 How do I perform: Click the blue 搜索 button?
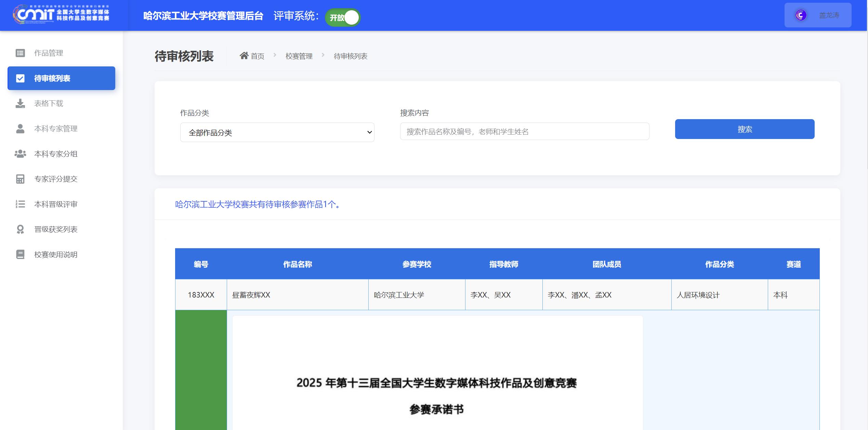(745, 129)
